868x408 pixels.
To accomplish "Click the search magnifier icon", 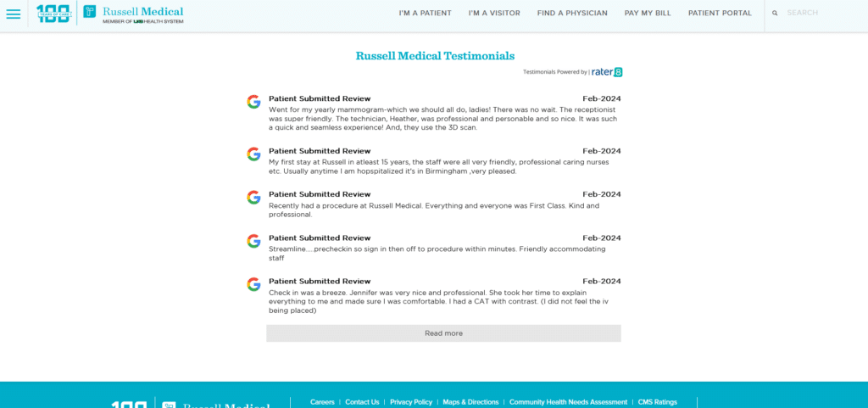I will (x=775, y=13).
